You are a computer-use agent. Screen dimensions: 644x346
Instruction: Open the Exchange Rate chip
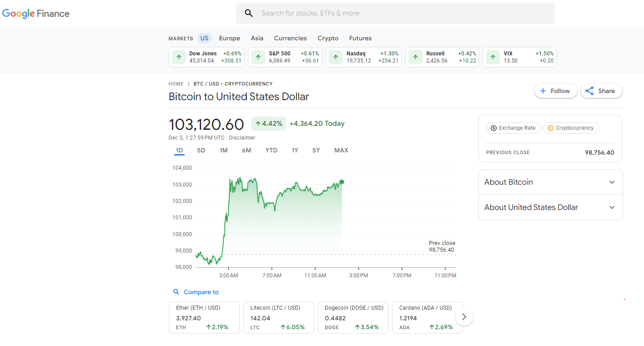click(513, 128)
